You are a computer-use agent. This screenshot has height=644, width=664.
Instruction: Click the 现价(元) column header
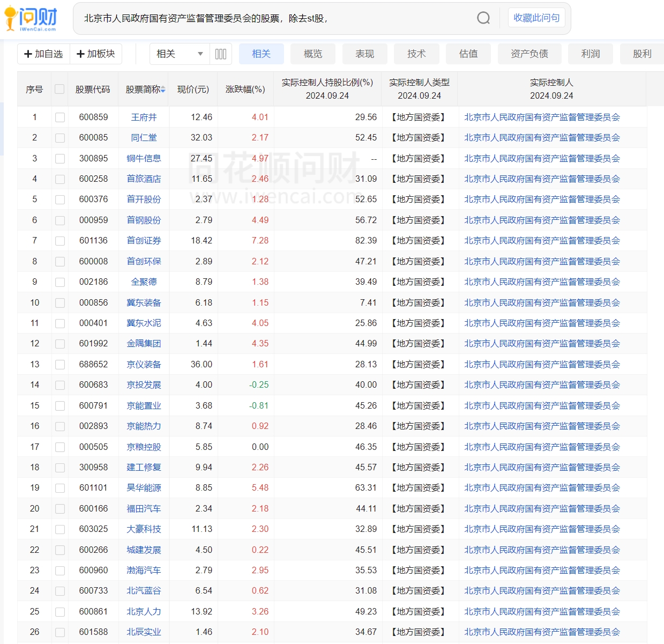pyautogui.click(x=193, y=89)
